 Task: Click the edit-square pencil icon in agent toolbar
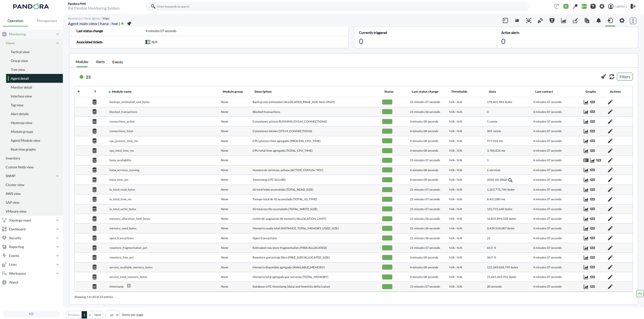[x=575, y=21]
